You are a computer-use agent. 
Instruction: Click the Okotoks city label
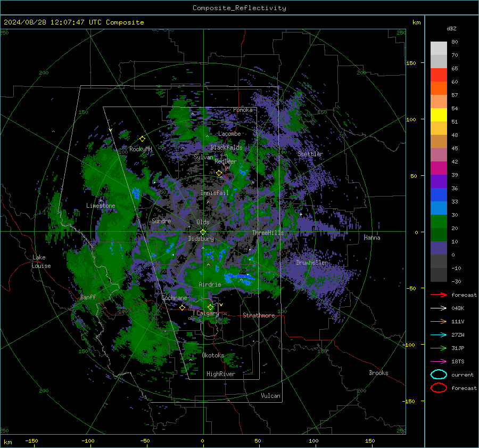click(x=213, y=355)
